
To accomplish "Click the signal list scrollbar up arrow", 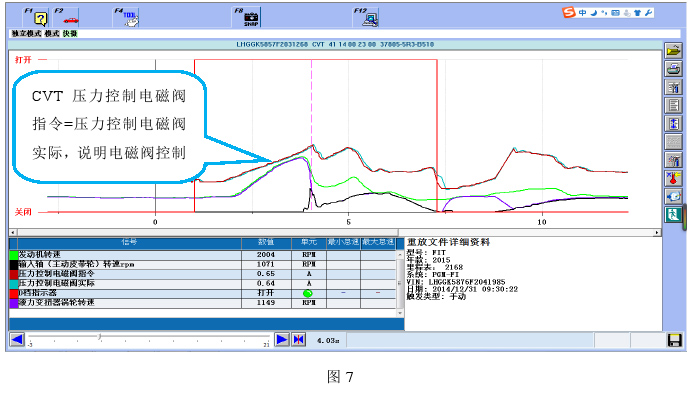I will click(400, 255).
